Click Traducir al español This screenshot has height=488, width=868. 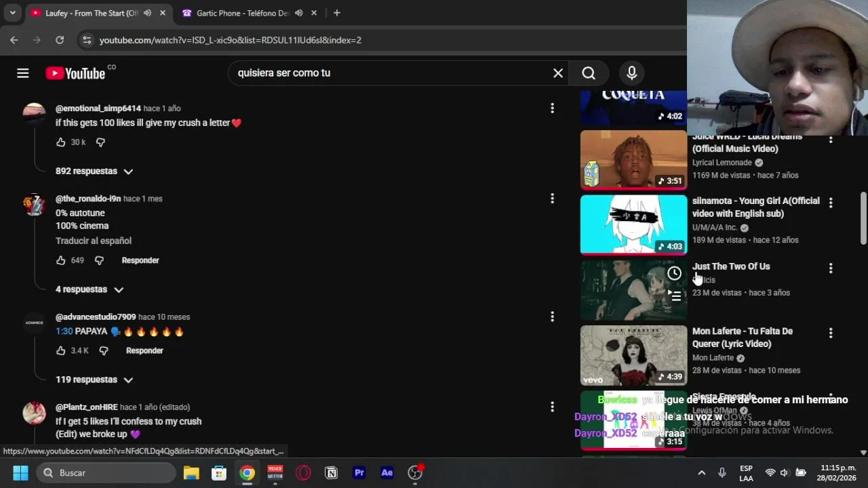94,241
